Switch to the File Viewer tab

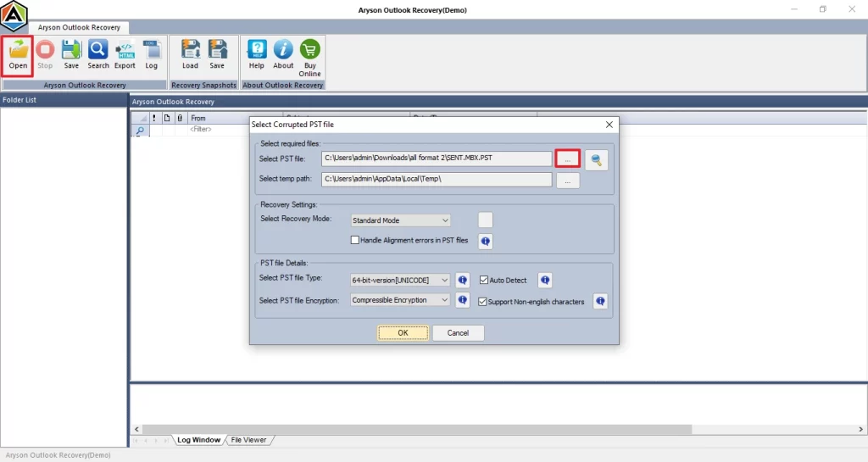248,440
